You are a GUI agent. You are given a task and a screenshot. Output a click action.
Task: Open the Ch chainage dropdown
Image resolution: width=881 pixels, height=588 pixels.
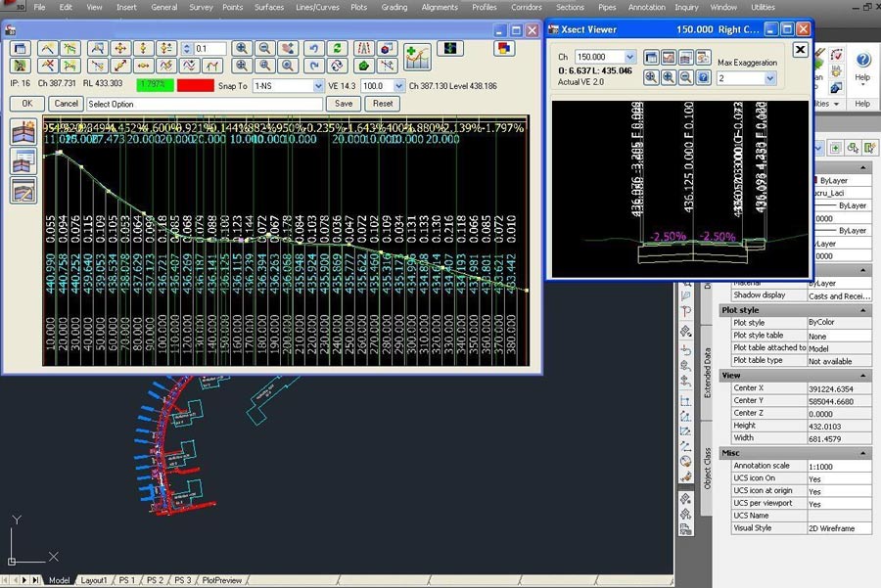tap(629, 58)
